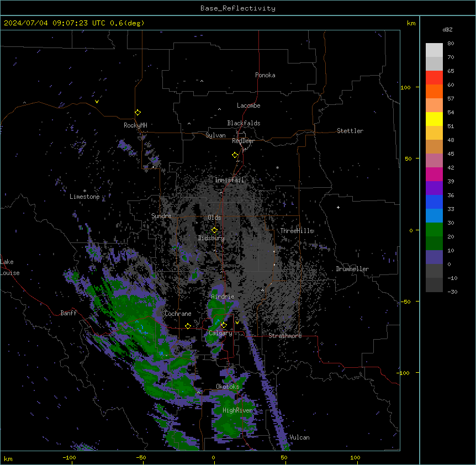Image resolution: width=476 pixels, height=465 pixels.
Task: Select the Airdrie label on map
Action: [223, 297]
